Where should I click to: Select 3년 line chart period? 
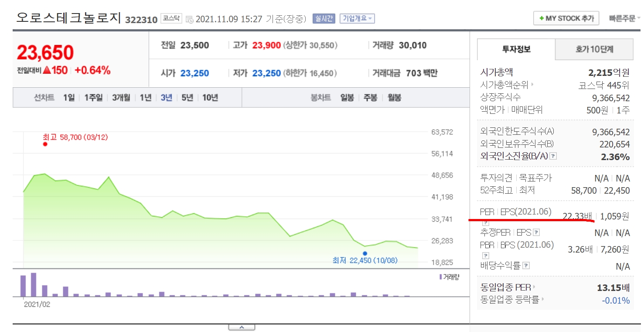[166, 98]
